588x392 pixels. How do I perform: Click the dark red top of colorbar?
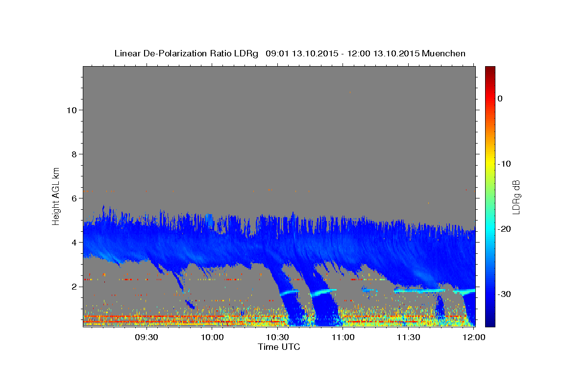490,71
